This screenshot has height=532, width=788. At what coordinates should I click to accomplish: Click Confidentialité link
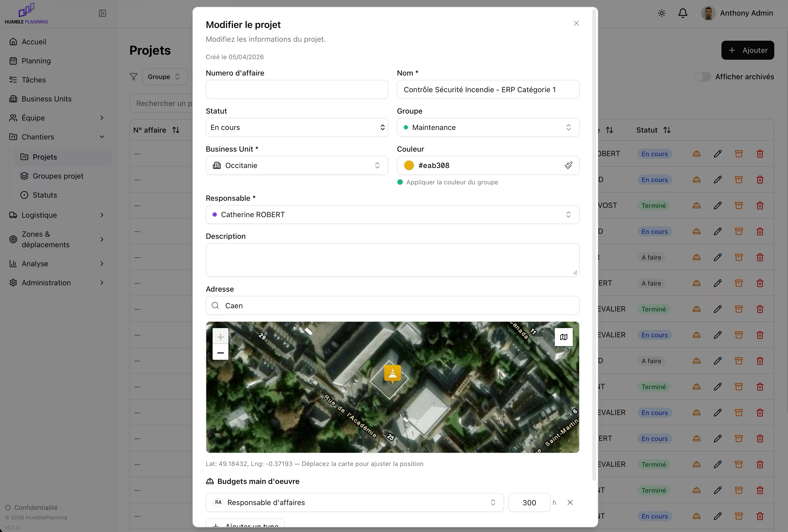click(31, 508)
